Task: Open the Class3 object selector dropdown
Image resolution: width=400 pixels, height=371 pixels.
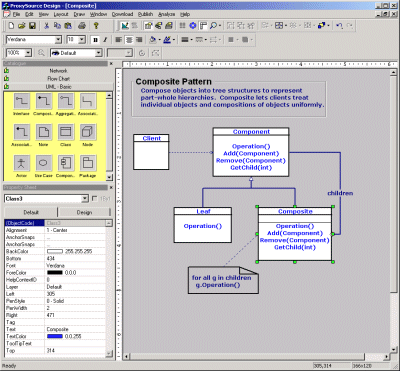Action: click(85, 199)
